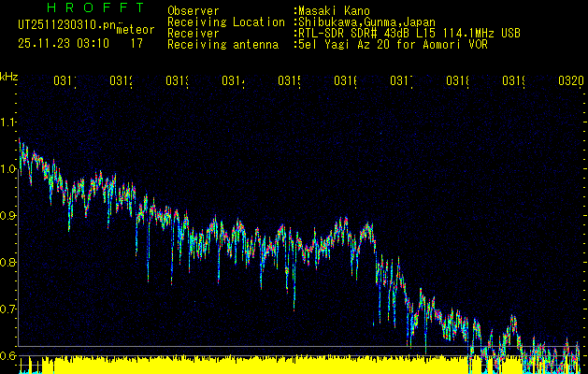Click the 0314 time marker
The height and width of the screenshot is (374, 588).
coord(234,80)
